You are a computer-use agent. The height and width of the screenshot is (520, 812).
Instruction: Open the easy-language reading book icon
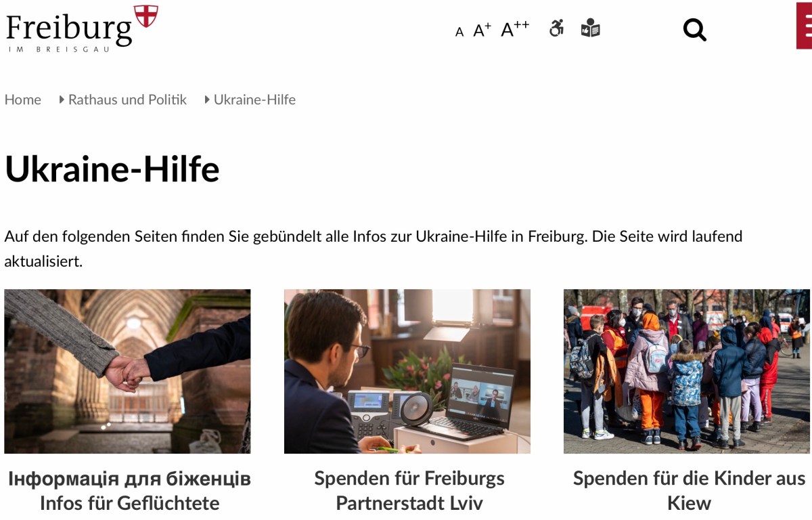coord(590,28)
